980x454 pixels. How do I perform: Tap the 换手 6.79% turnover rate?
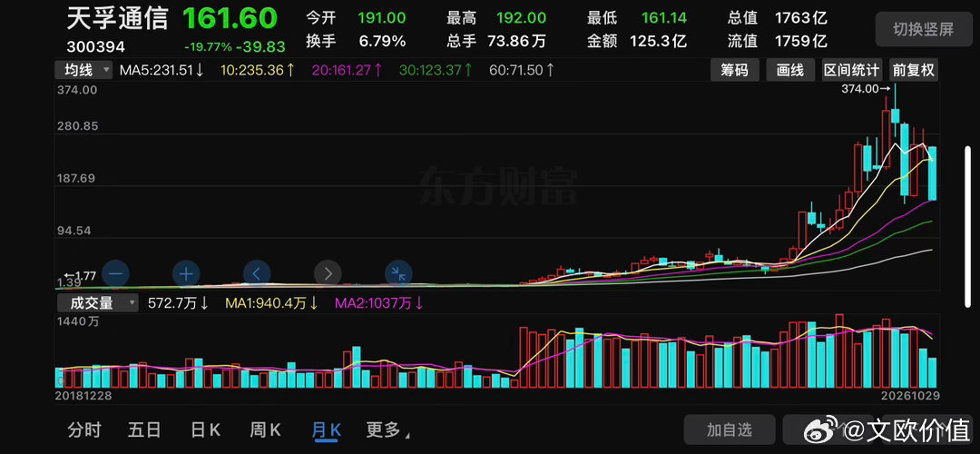click(356, 42)
